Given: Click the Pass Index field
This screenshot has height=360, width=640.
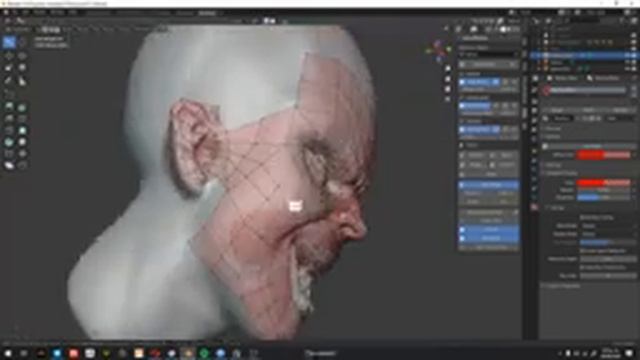Looking at the screenshot, I should click(608, 276).
